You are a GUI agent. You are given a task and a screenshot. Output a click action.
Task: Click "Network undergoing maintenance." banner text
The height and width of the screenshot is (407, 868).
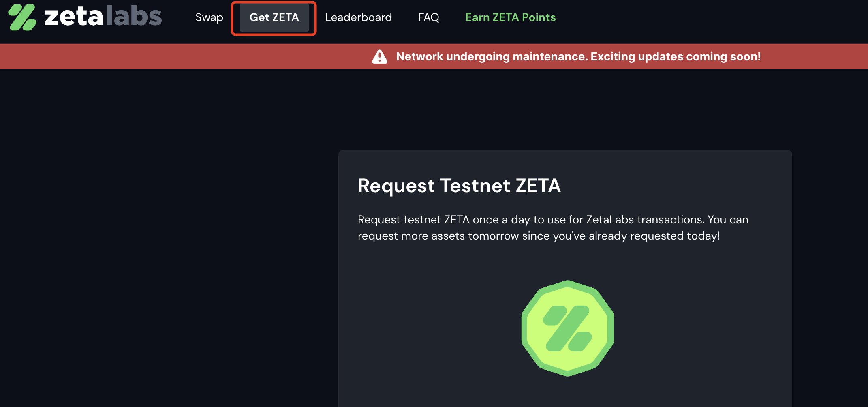492,57
